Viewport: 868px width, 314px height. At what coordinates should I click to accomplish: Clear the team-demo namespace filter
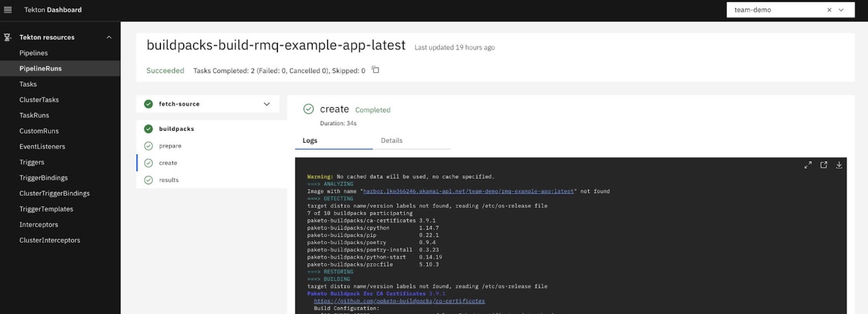pos(829,10)
